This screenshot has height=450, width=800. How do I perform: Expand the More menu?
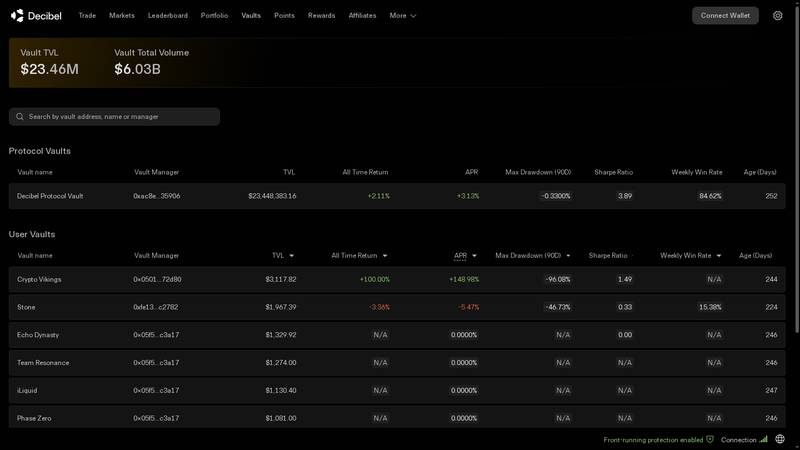(403, 16)
